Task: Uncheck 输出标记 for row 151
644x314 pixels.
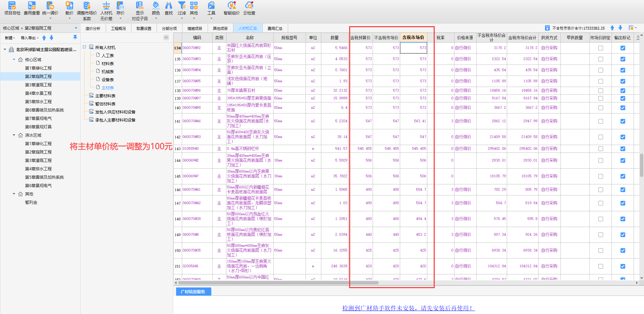Action: [623, 266]
